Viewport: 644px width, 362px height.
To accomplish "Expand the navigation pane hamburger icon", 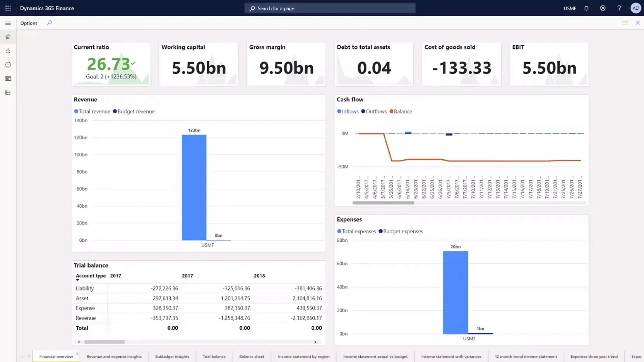I will pyautogui.click(x=8, y=23).
